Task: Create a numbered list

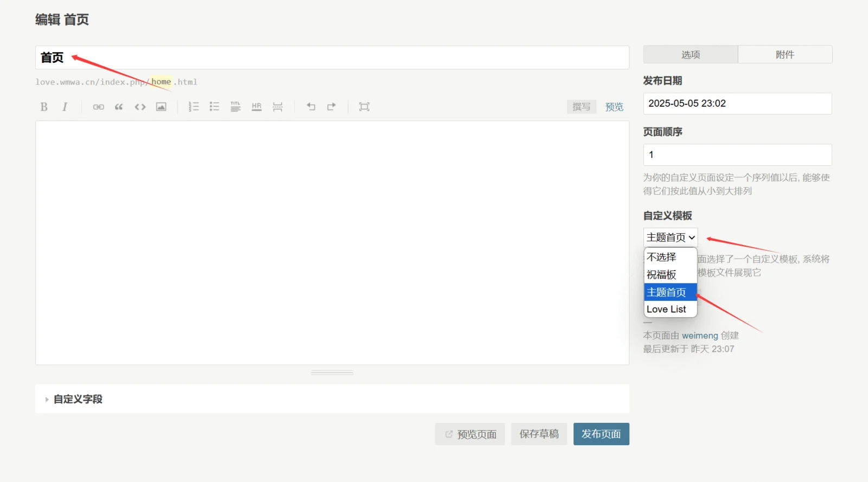Action: tap(194, 107)
